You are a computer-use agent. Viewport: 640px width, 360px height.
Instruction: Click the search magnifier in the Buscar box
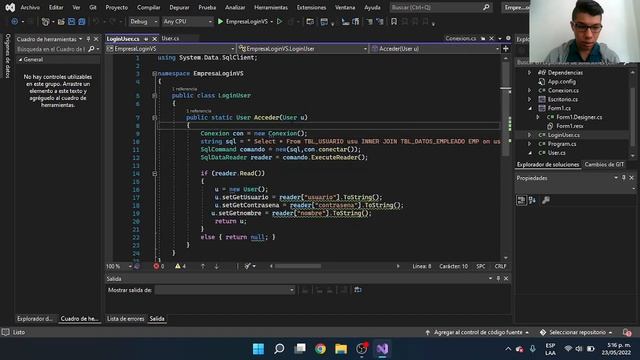(486, 7)
